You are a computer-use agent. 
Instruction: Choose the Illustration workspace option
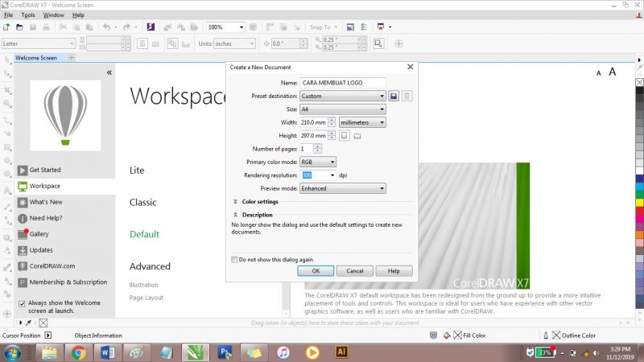tap(144, 285)
